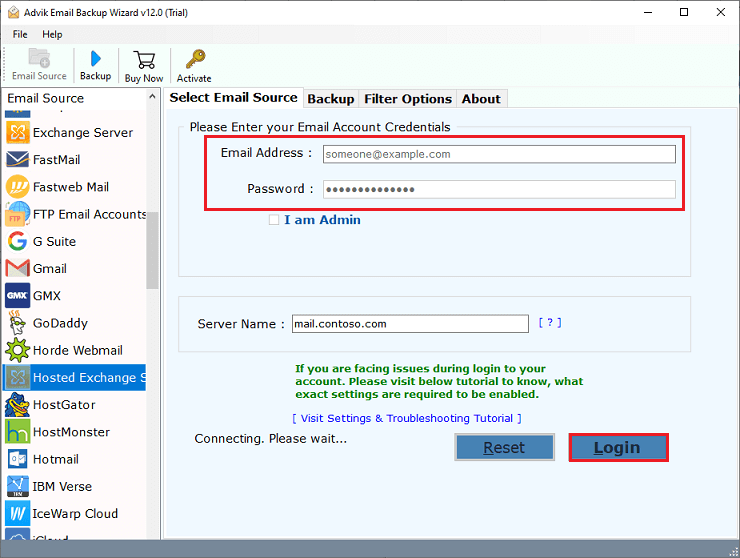This screenshot has height=558, width=740.
Task: Click the Login button
Action: tap(618, 447)
